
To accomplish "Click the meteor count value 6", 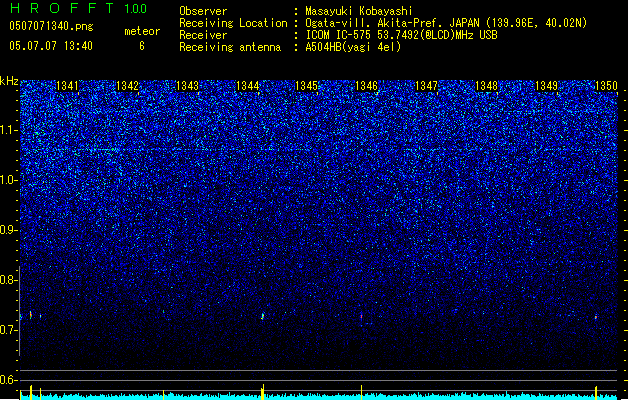I will point(142,46).
